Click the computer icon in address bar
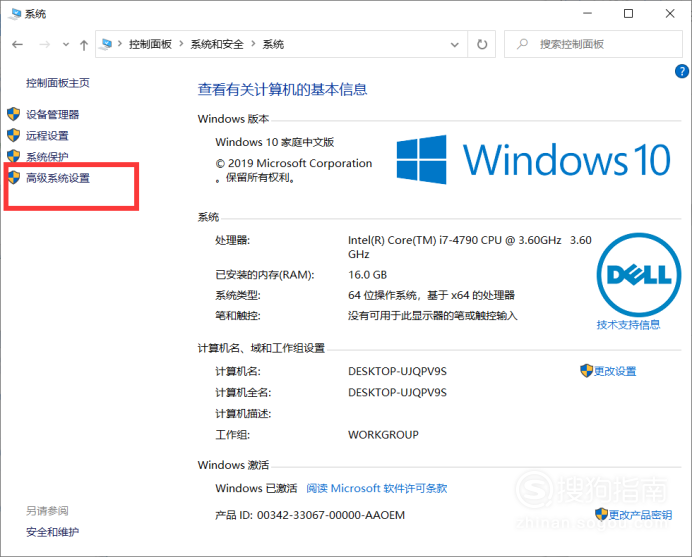The width and height of the screenshot is (692, 557). coord(106,44)
